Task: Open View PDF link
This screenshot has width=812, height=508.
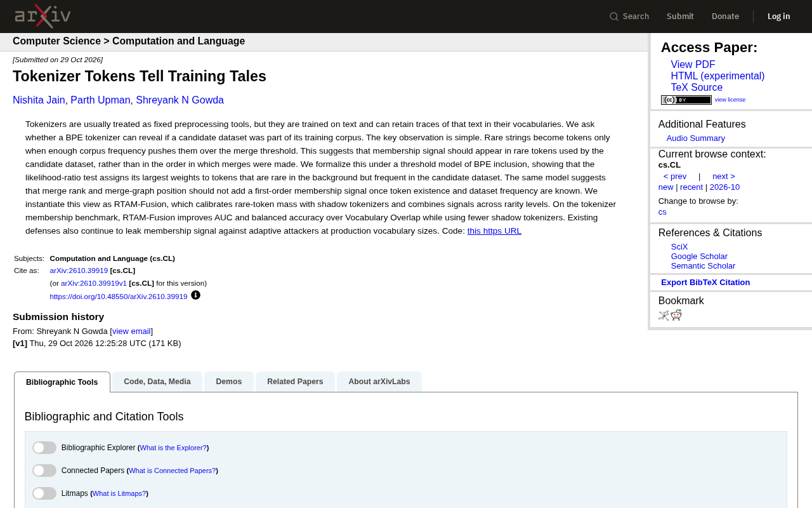Action: (x=693, y=65)
